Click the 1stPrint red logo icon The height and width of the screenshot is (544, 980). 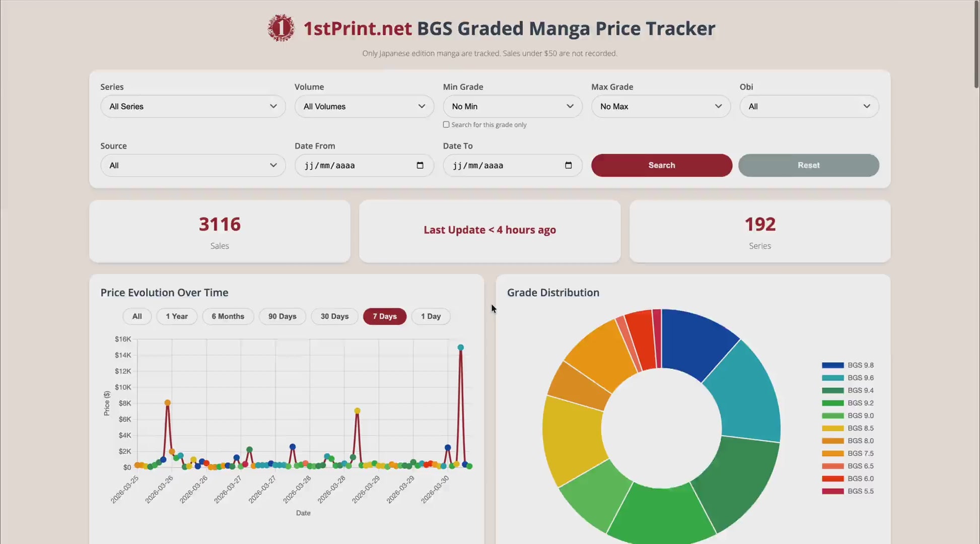(281, 28)
